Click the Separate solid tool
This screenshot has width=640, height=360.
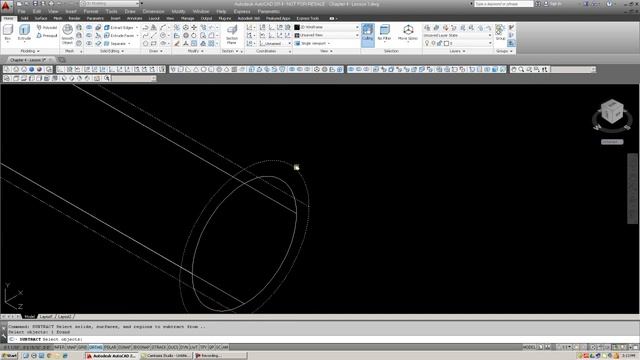pyautogui.click(x=117, y=44)
